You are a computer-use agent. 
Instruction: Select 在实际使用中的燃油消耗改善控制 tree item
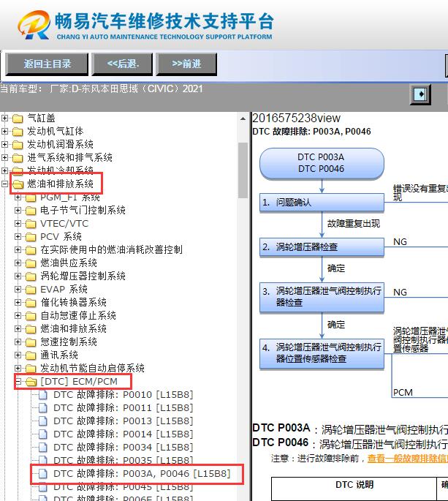point(111,250)
